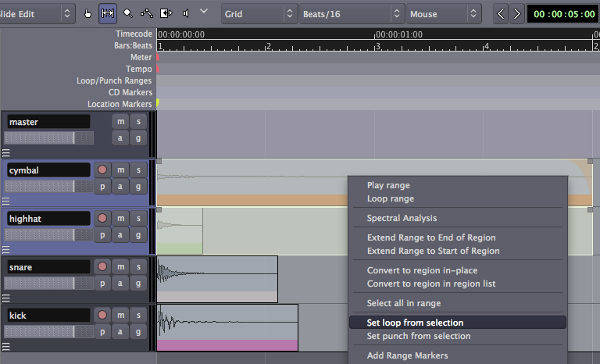
Task: Open the Beats/16 snap-to dropdown
Action: pos(352,14)
